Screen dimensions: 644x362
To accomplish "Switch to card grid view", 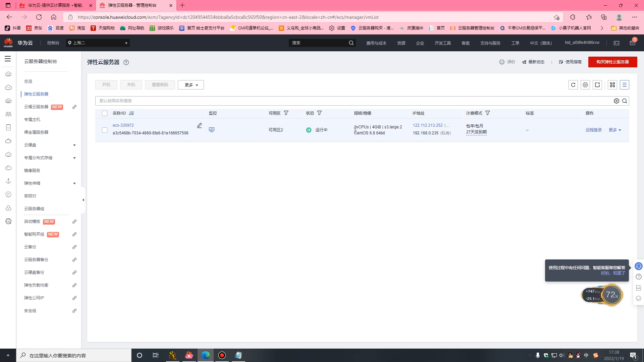I will (x=612, y=85).
